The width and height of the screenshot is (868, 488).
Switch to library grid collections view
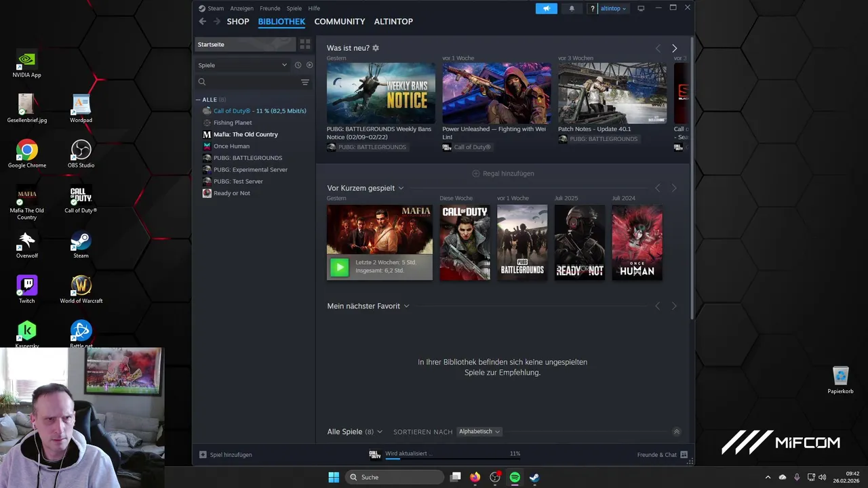(x=305, y=44)
